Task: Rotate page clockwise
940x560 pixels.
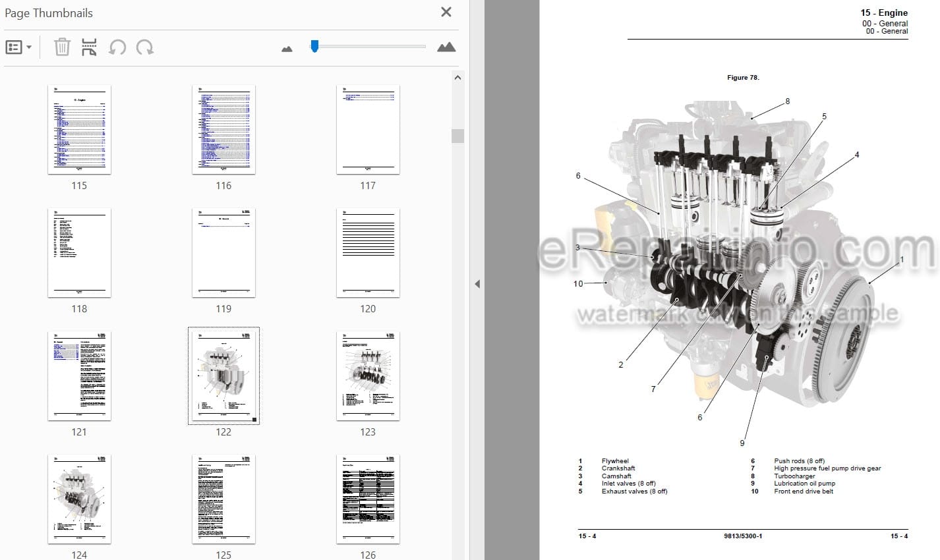Action: pyautogui.click(x=145, y=47)
